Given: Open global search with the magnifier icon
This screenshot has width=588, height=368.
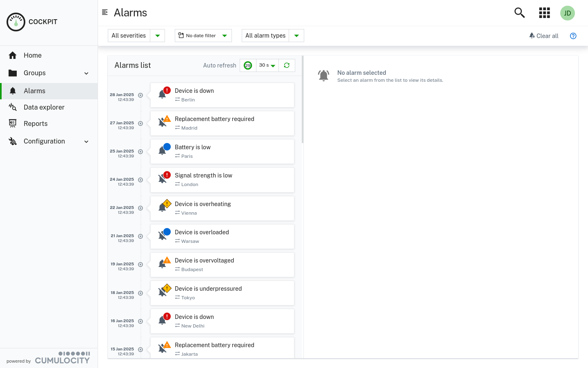Looking at the screenshot, I should [519, 13].
